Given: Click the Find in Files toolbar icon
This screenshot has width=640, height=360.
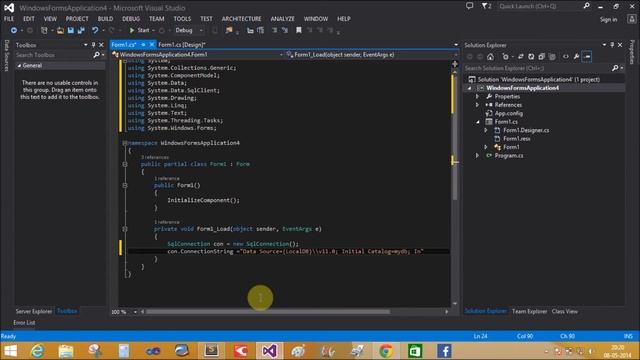Looking at the screenshot, I should click(x=229, y=30).
